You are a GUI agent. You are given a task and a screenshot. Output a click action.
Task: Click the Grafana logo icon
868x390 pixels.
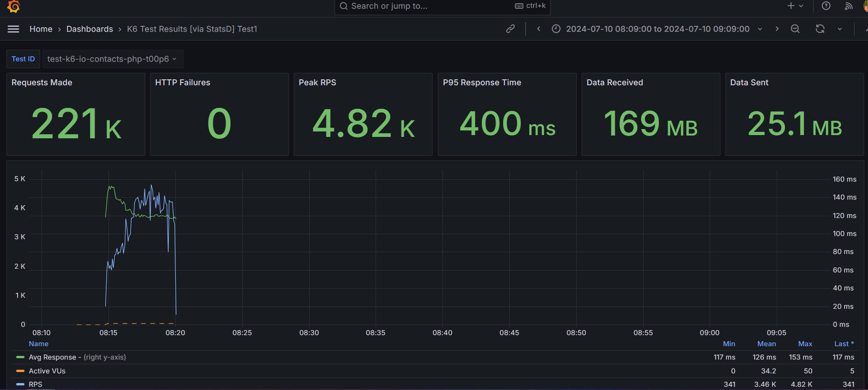(13, 6)
